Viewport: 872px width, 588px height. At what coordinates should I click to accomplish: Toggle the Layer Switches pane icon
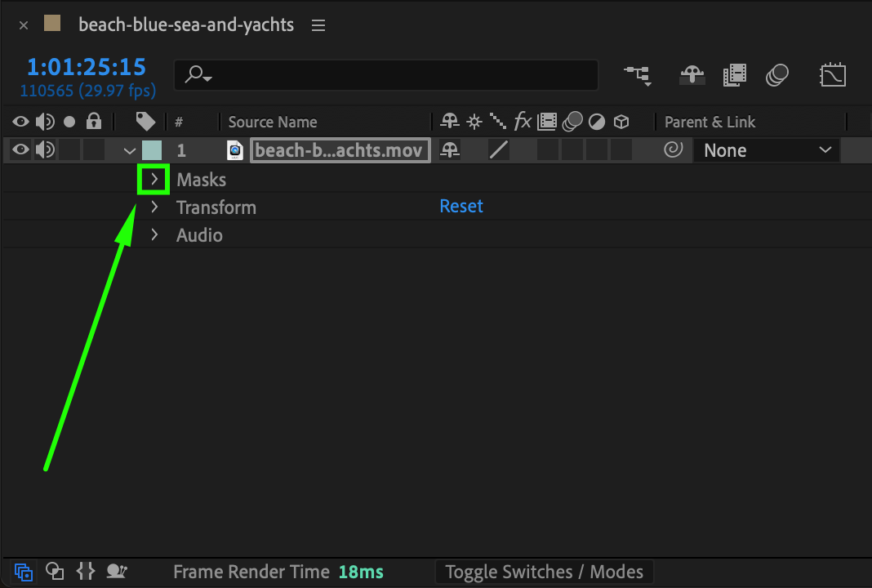pos(23,572)
